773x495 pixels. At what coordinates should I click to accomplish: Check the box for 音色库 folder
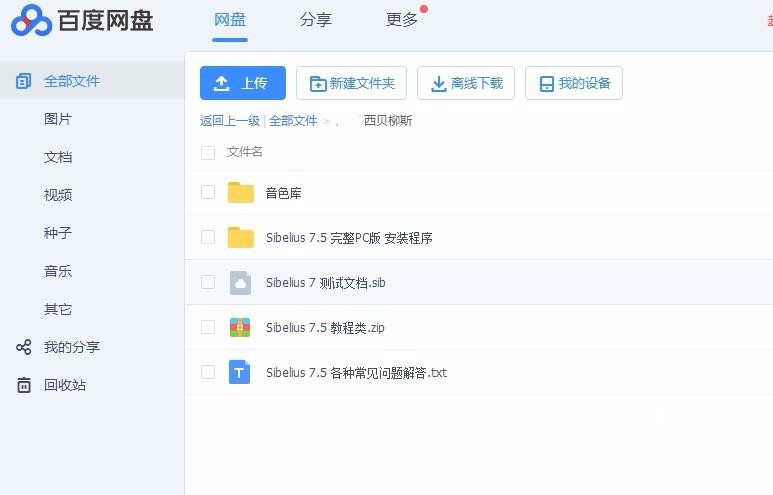pos(208,192)
